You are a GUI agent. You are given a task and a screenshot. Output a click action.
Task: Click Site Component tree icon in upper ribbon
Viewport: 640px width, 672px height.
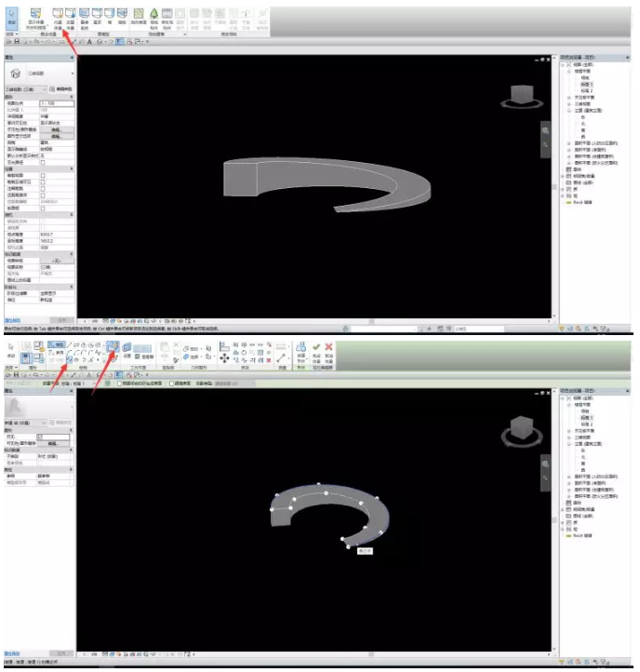153,19
